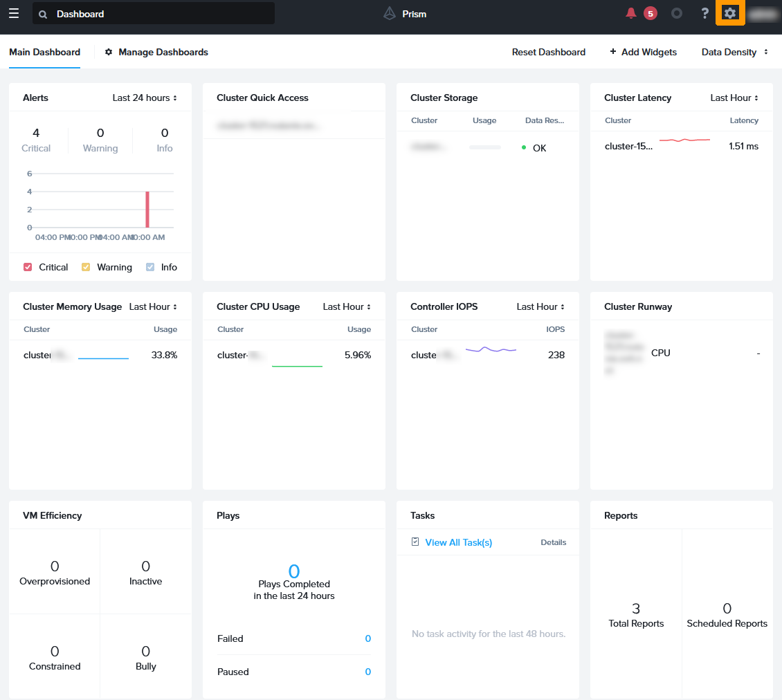The image size is (782, 700).
Task: Open Manage Dashboards
Action: pyautogui.click(x=162, y=52)
